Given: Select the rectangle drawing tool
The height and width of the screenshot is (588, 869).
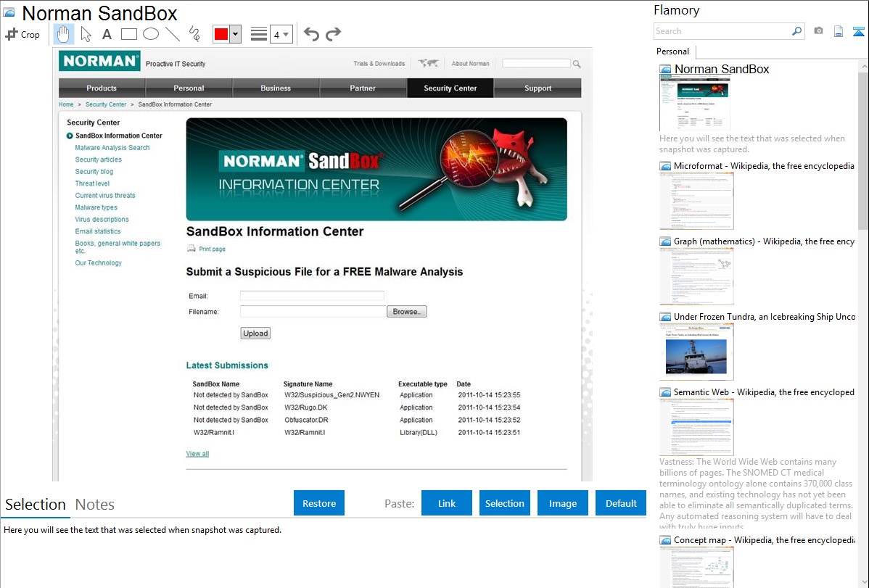Looking at the screenshot, I should pyautogui.click(x=128, y=34).
